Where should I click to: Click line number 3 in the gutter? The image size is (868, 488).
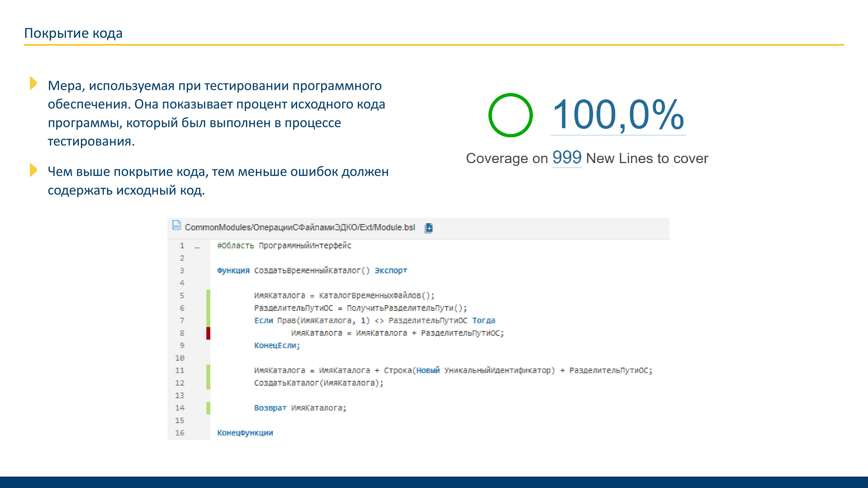[182, 270]
